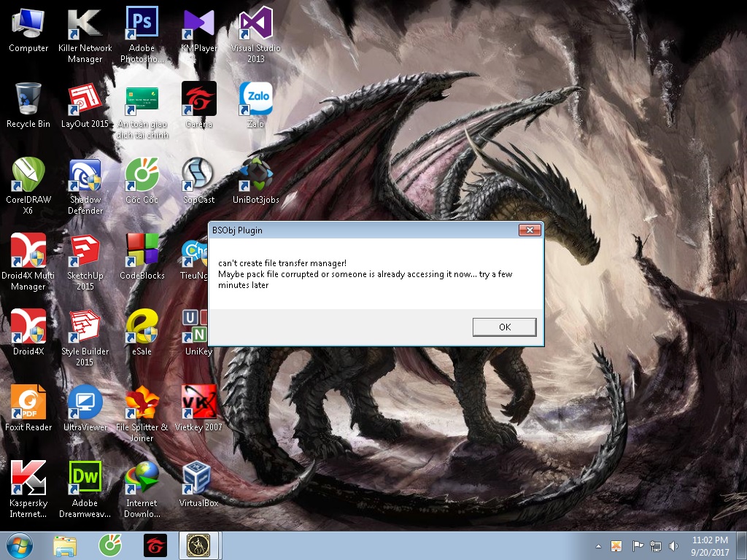Select the Adobe Dreamweaver shortcut

click(85, 489)
